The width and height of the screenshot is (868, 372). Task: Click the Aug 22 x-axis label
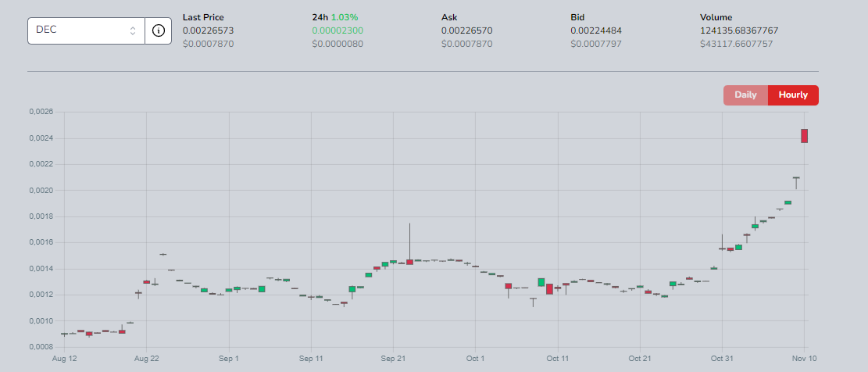pyautogui.click(x=147, y=359)
